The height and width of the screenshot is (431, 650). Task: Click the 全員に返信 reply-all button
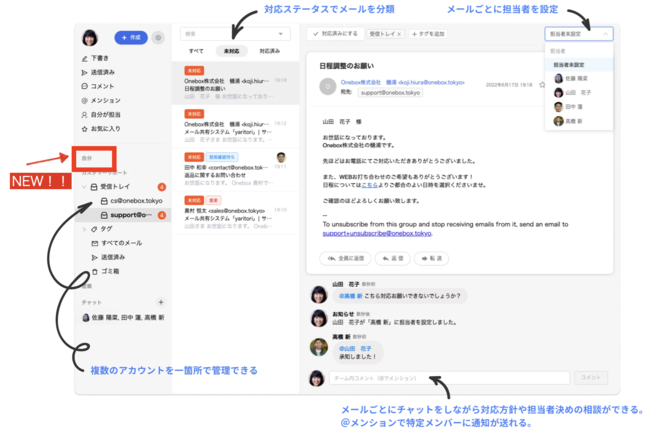pos(344,258)
